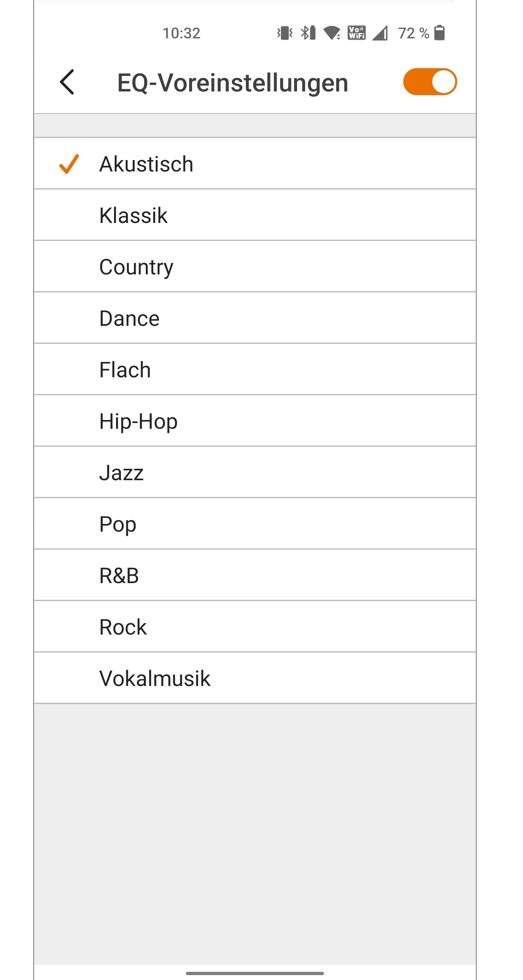
Task: Select the Country preset
Action: tap(255, 267)
